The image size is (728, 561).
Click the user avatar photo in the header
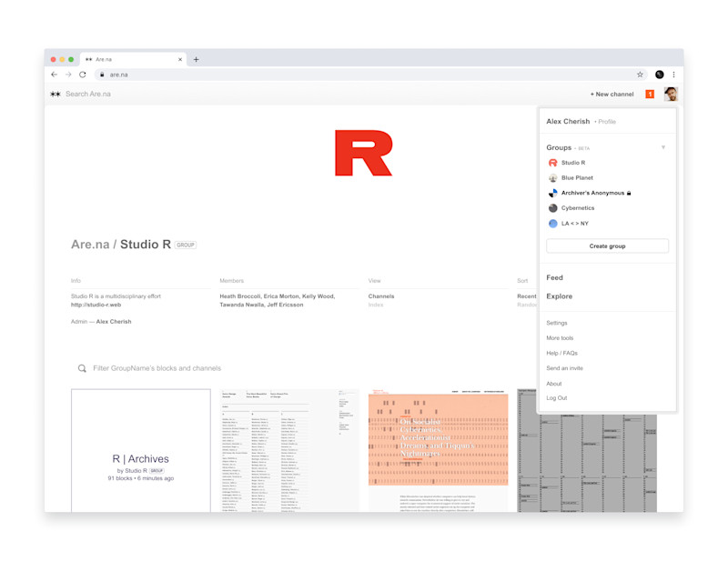click(x=671, y=95)
